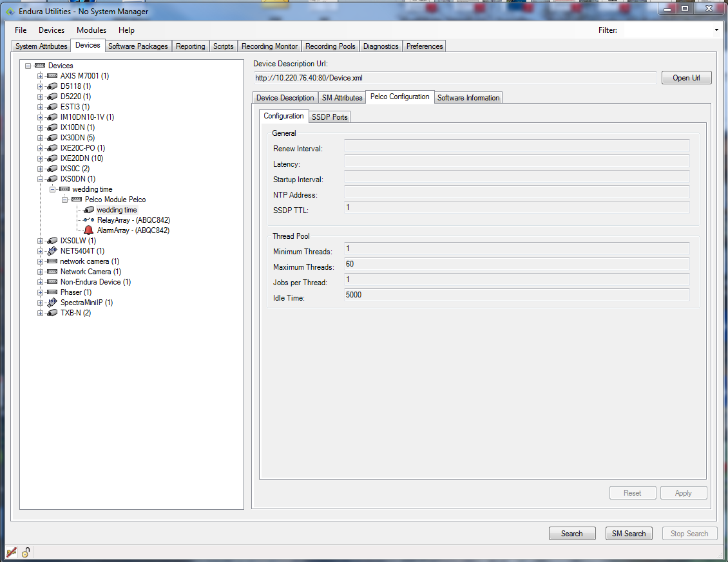Select the RelayArray switch icon

pyautogui.click(x=88, y=220)
